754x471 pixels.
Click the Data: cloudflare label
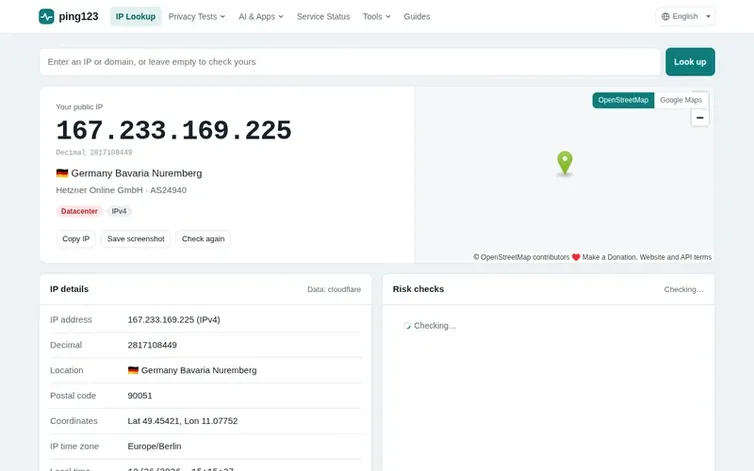point(334,289)
